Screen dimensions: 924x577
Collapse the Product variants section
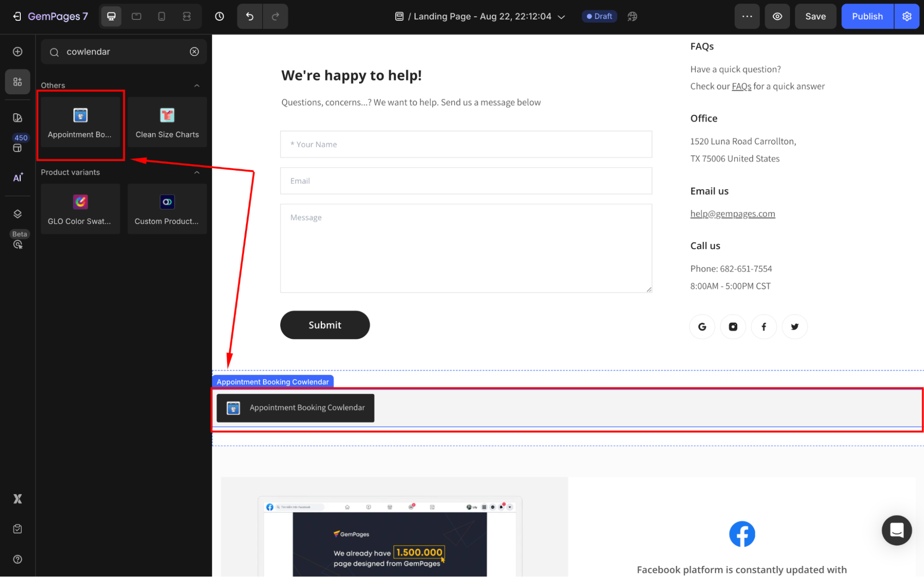click(197, 172)
